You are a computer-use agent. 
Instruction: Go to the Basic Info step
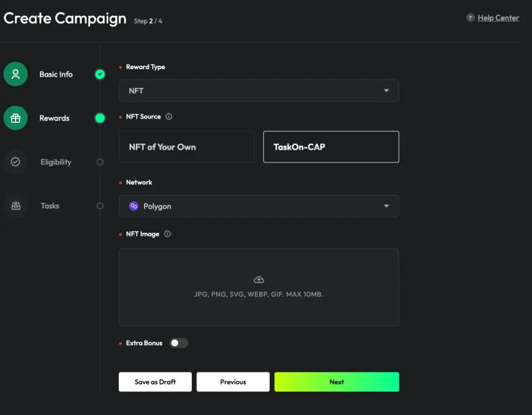pos(56,74)
